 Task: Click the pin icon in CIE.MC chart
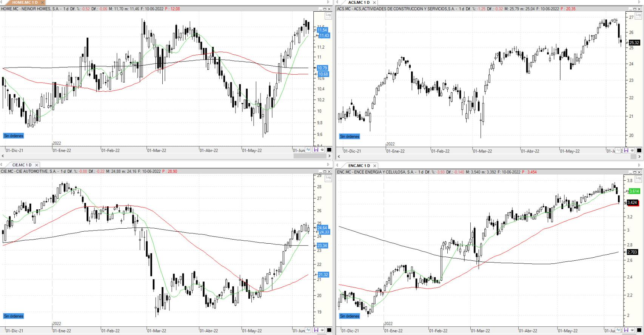pos(322,330)
